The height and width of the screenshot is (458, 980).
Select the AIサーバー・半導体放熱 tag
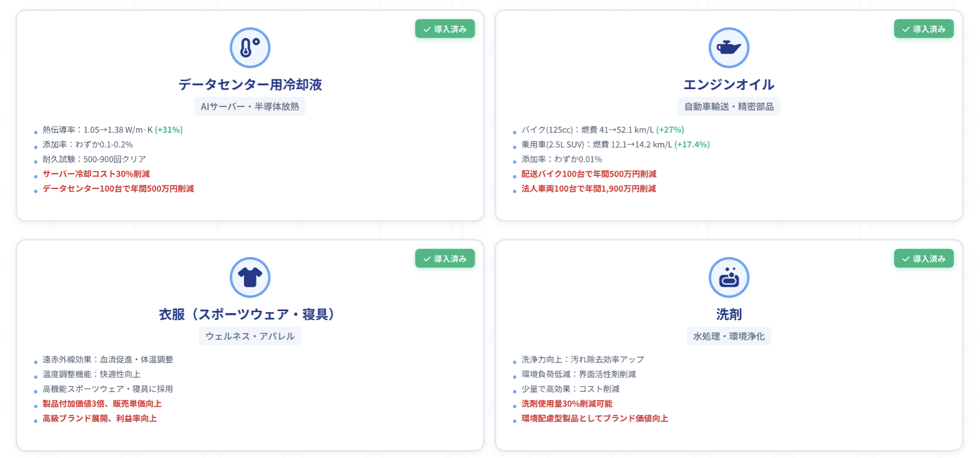[x=250, y=106]
